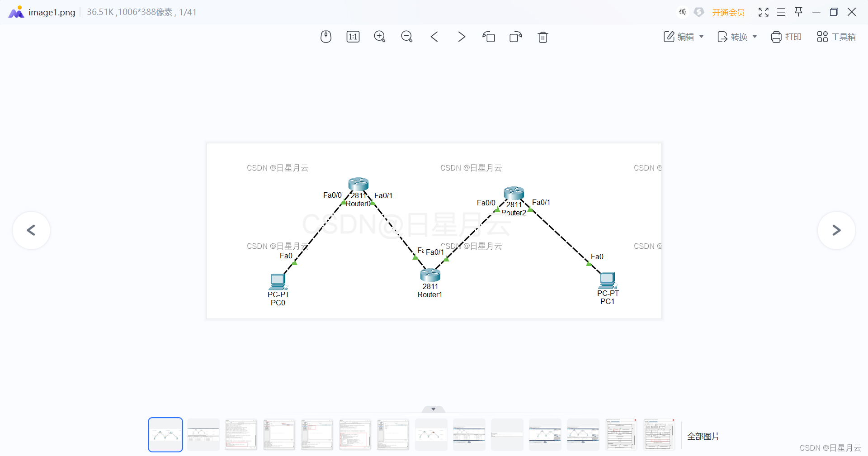Click the large left navigation arrow
868x456 pixels.
[x=31, y=230]
